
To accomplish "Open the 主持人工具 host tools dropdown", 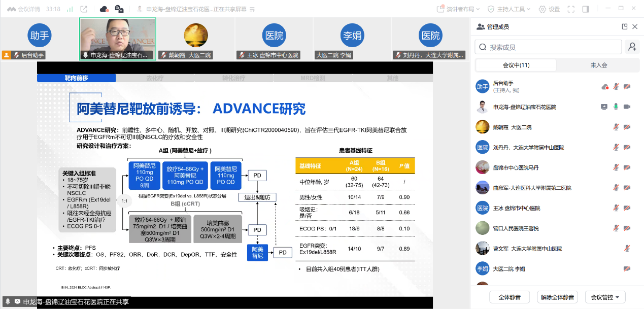I will point(509,9).
